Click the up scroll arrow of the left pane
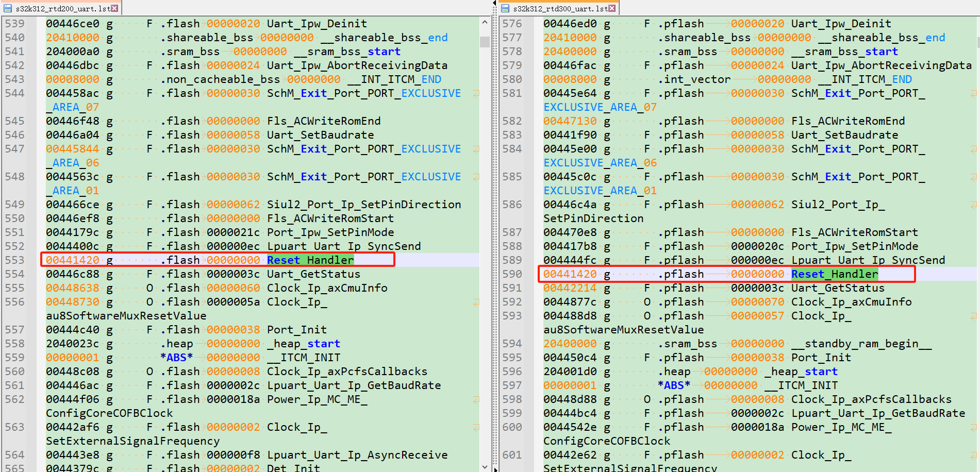The image size is (980, 472). (x=485, y=22)
